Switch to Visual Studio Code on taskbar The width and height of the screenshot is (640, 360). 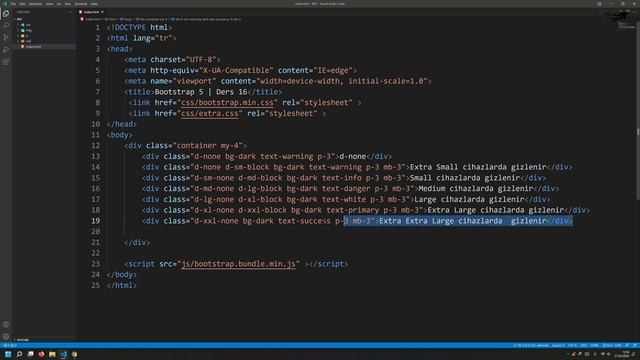(x=63, y=354)
